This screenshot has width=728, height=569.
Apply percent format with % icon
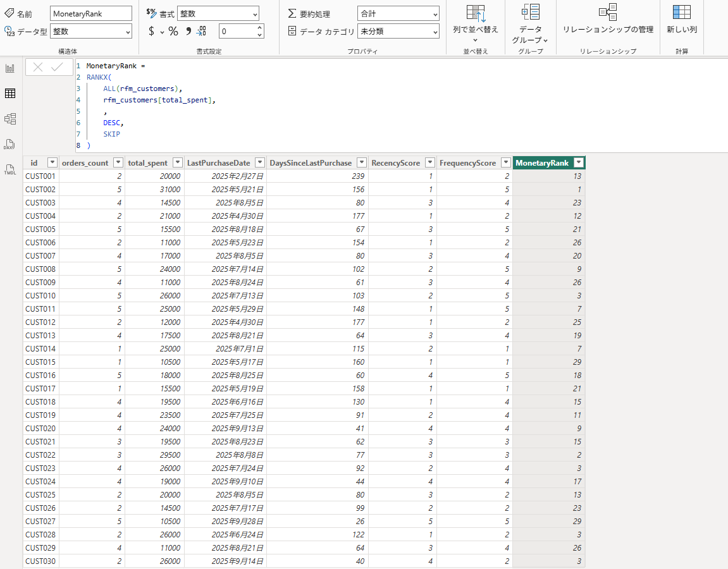click(x=173, y=31)
